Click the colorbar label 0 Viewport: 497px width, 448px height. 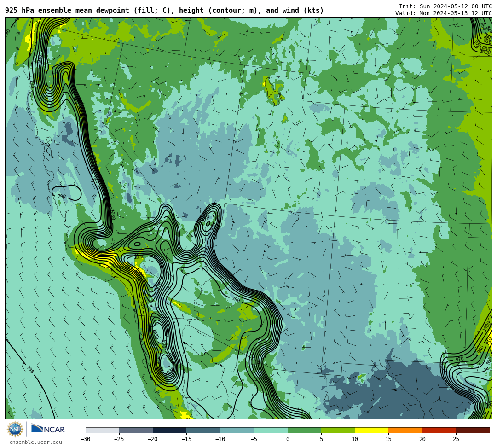coord(288,439)
